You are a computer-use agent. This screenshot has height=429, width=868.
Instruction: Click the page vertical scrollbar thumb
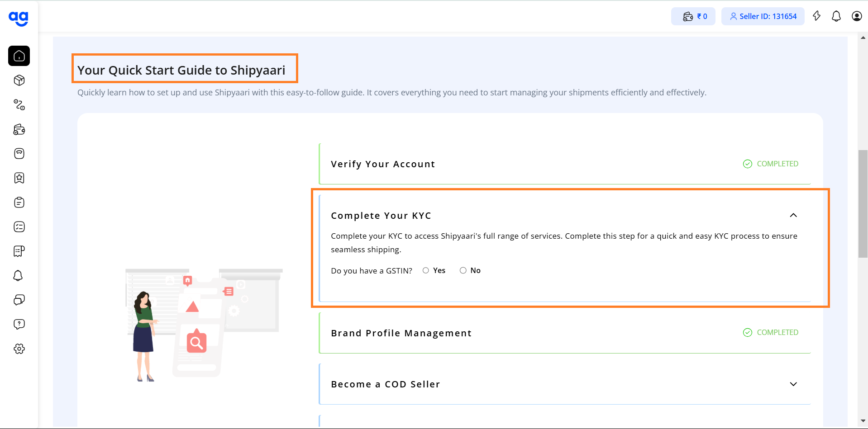(863, 204)
